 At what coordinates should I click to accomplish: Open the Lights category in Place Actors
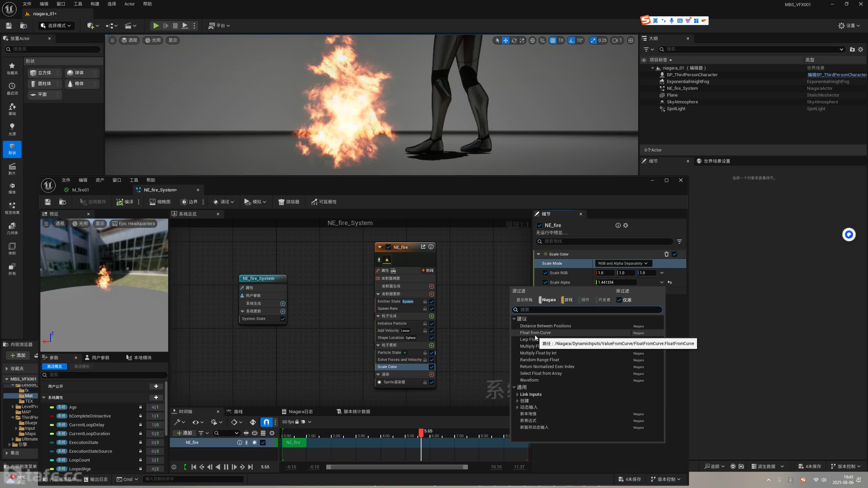(12, 129)
